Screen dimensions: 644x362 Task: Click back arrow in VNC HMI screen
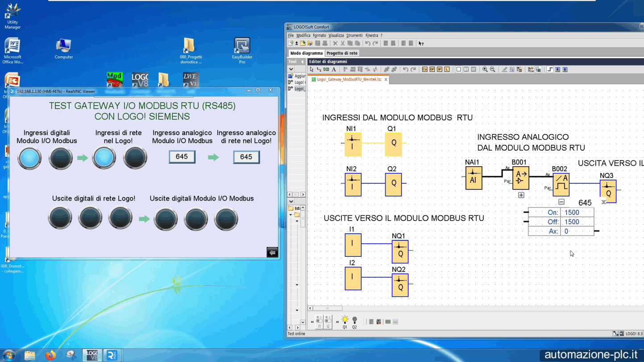pos(272,252)
